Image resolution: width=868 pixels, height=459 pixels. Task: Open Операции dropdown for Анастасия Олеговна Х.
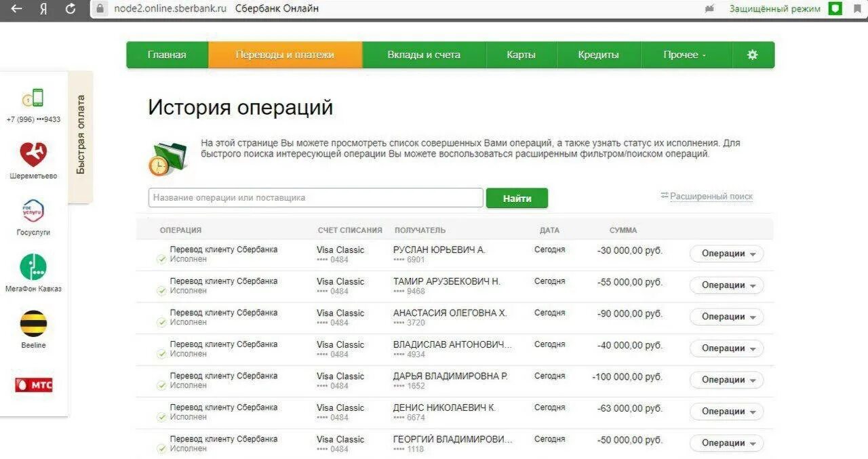(727, 317)
